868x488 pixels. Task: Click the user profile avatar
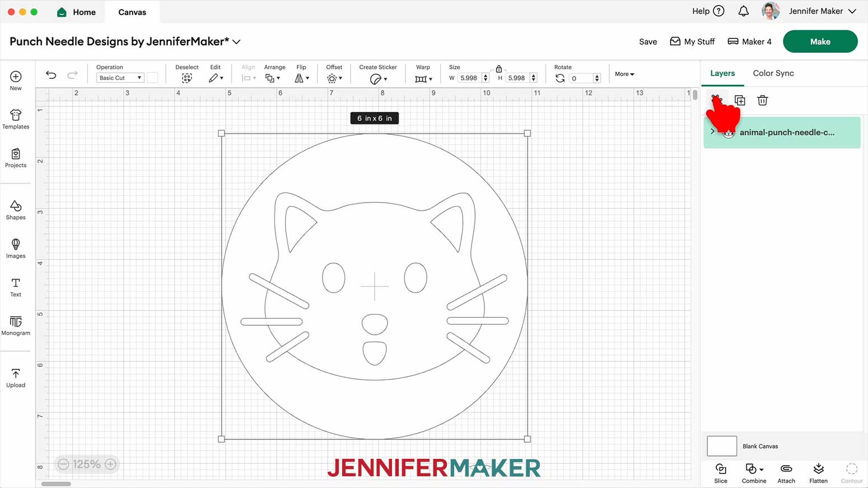771,11
